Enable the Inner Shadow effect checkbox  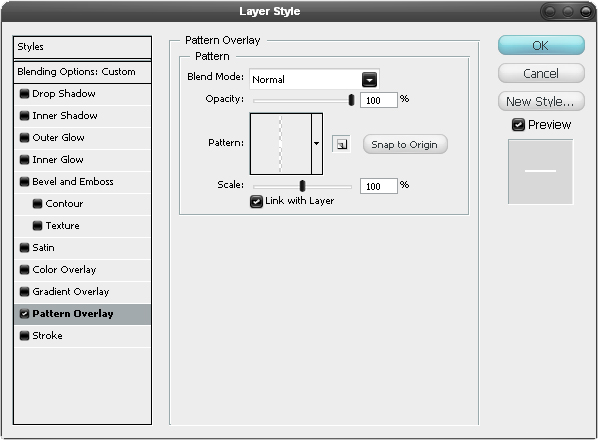pos(24,116)
